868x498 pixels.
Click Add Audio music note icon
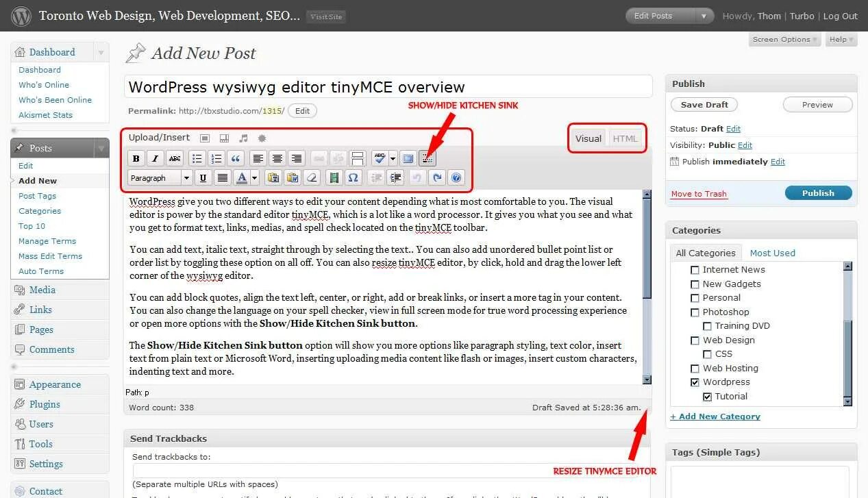(x=243, y=138)
